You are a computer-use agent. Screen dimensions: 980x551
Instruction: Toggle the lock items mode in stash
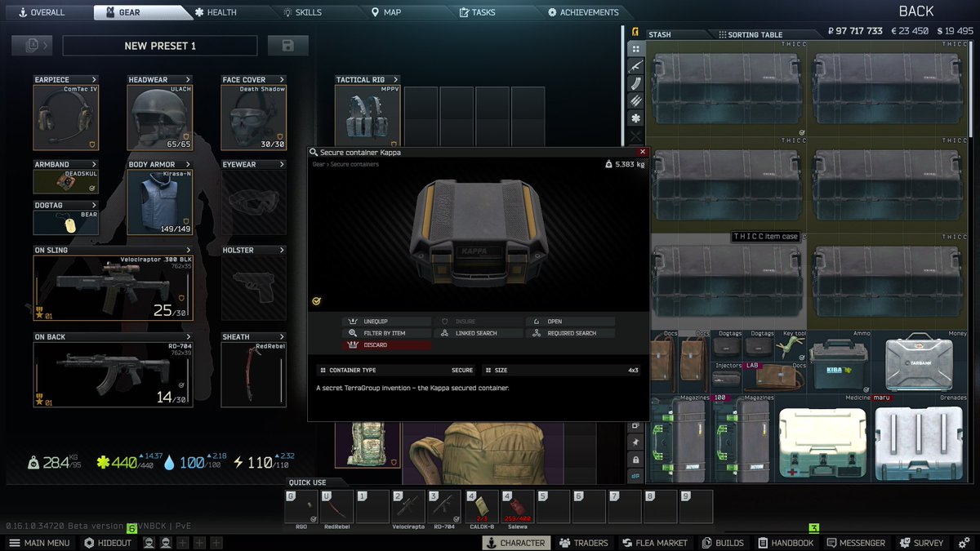(x=635, y=459)
